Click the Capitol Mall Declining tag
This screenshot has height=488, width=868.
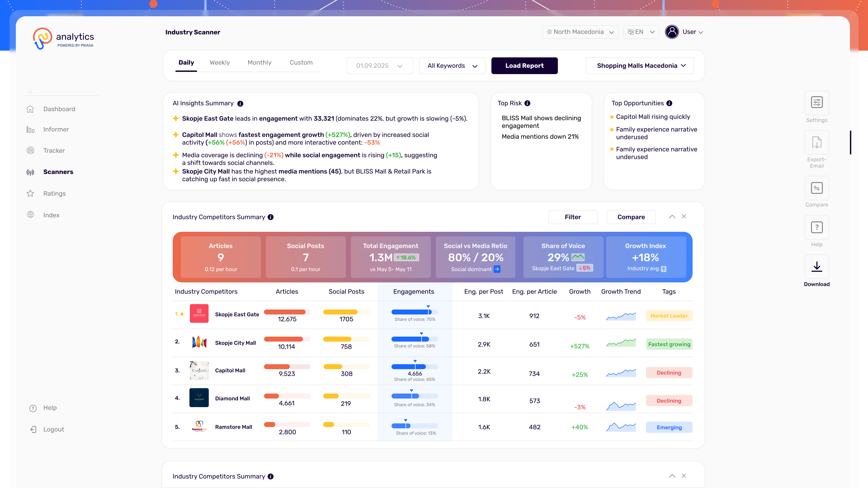[x=669, y=373]
